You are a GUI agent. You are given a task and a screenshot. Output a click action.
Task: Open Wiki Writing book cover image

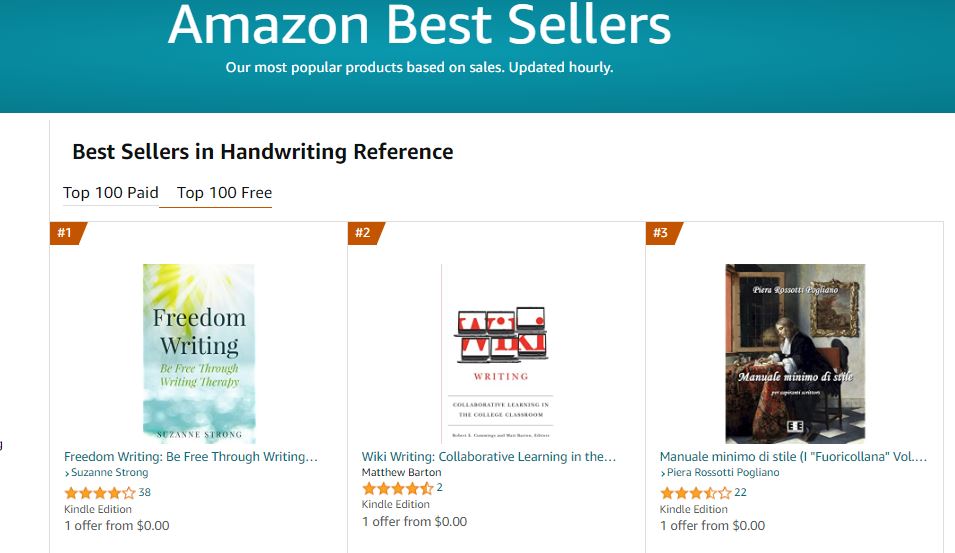[x=497, y=353]
